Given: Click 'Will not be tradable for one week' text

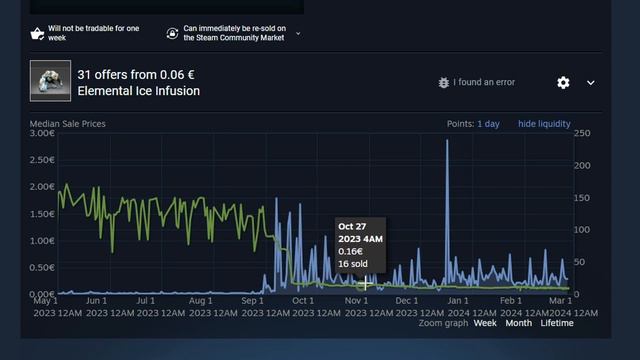Looking at the screenshot, I should [x=93, y=33].
